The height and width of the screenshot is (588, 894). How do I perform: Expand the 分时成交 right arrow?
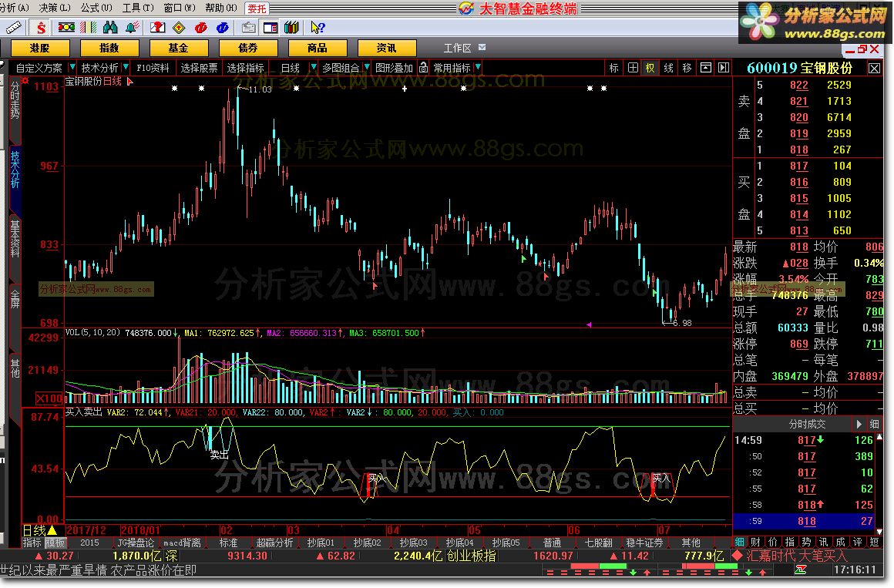858,424
